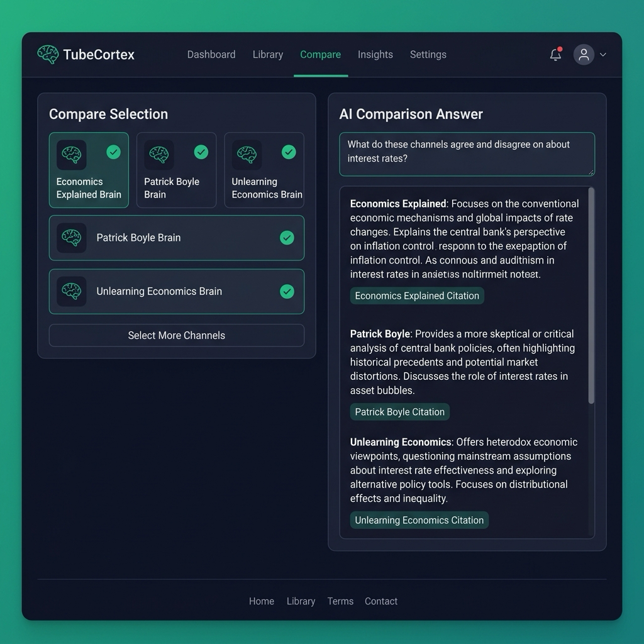Click the Home footer link
This screenshot has height=644, width=644.
point(261,601)
